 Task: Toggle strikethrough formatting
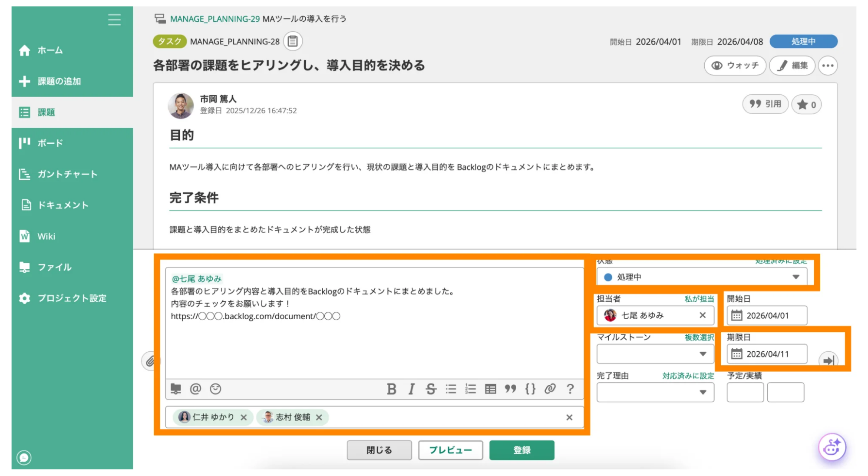point(431,389)
